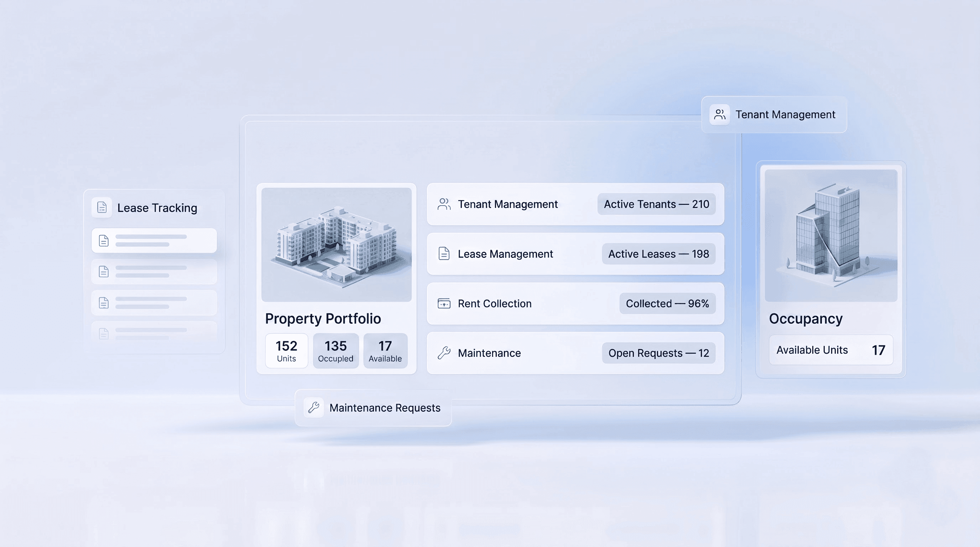Click the faded fourth lease row document icon
980x547 pixels.
pyautogui.click(x=104, y=334)
